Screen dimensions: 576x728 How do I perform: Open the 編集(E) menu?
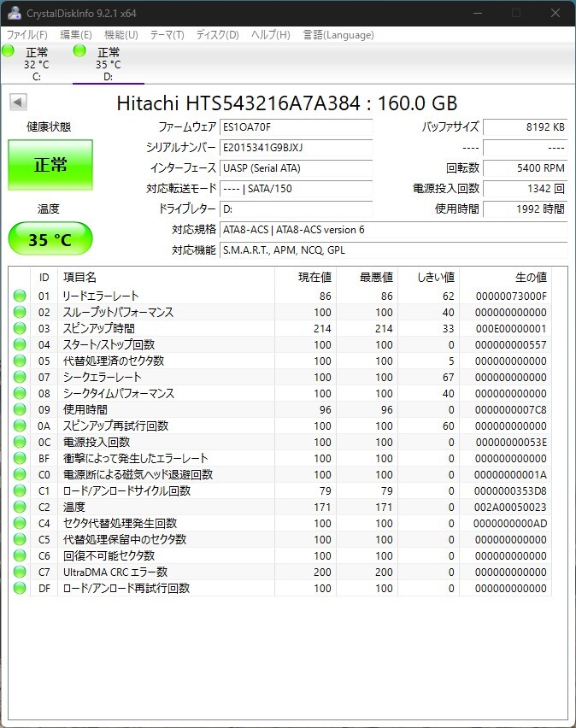pos(76,35)
